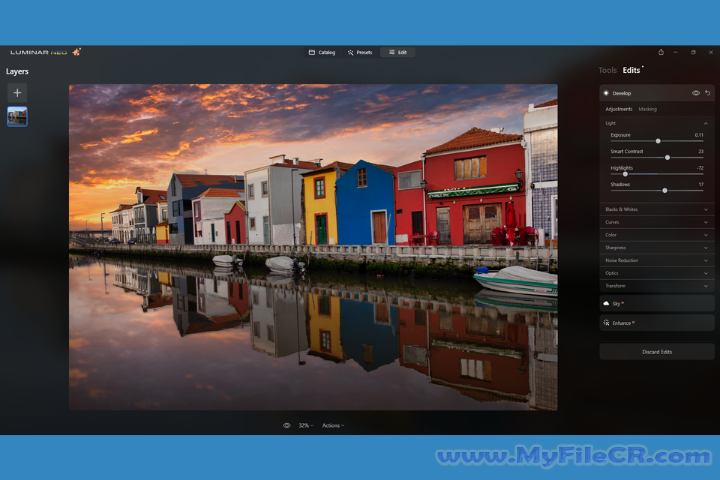This screenshot has height=480, width=720.
Task: Expand the Noise Reduction section
Action: point(657,260)
